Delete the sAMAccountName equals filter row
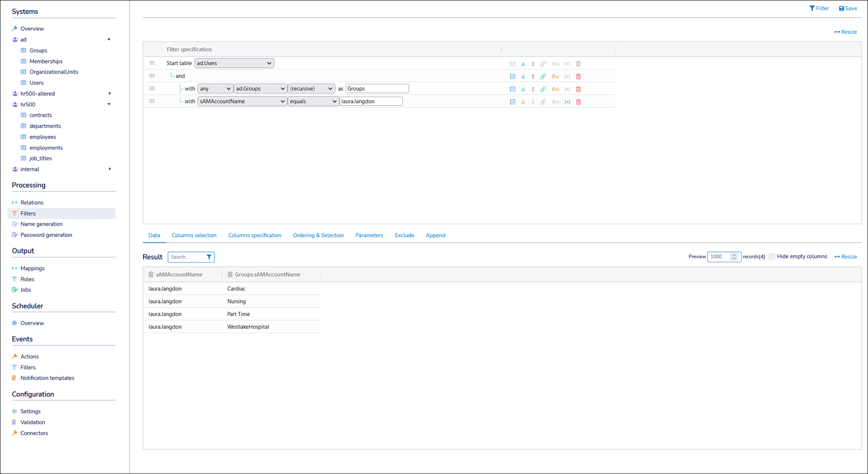Viewport: 868px width, 474px height. [x=578, y=102]
